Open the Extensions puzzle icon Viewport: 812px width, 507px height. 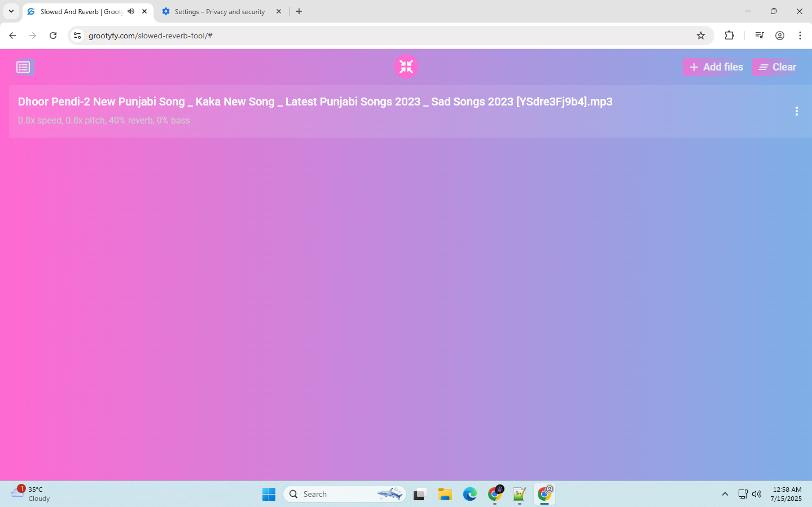click(x=729, y=36)
